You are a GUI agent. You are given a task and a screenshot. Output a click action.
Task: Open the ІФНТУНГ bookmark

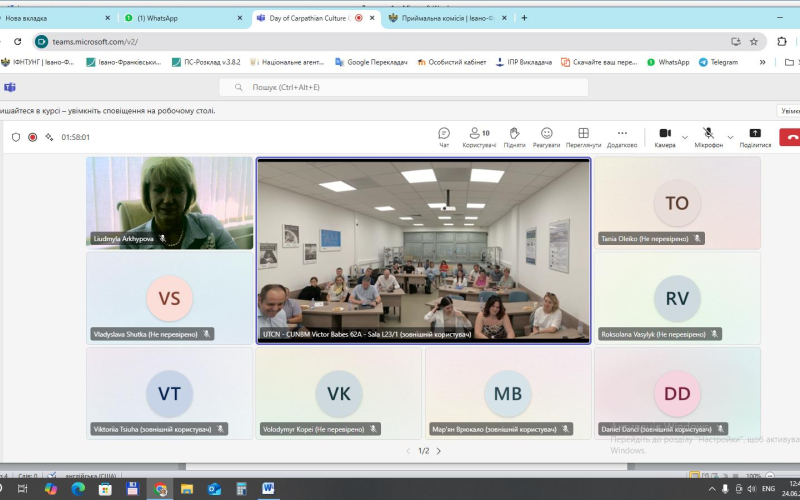[38, 62]
